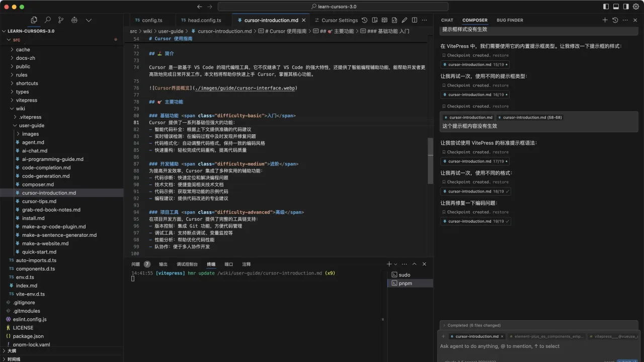This screenshot has height=362, width=644.
Task: Open editor more actions ellipsis
Action: coord(425,20)
